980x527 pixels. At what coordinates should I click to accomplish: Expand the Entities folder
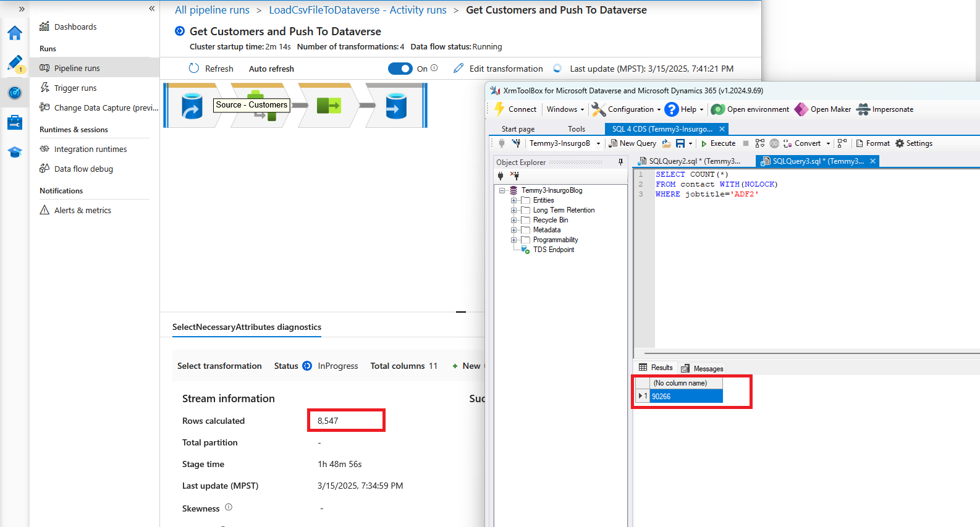point(513,200)
